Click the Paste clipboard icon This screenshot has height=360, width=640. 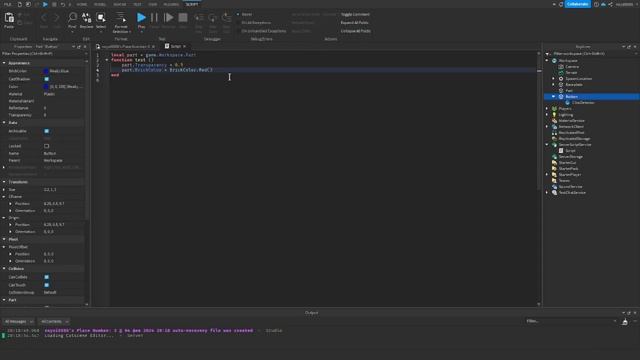point(9,18)
